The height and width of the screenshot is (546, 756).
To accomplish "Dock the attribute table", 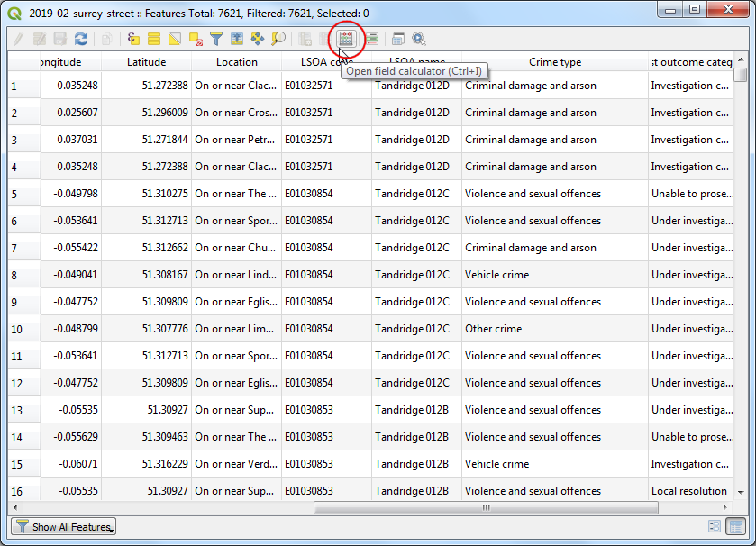I will 398,39.
